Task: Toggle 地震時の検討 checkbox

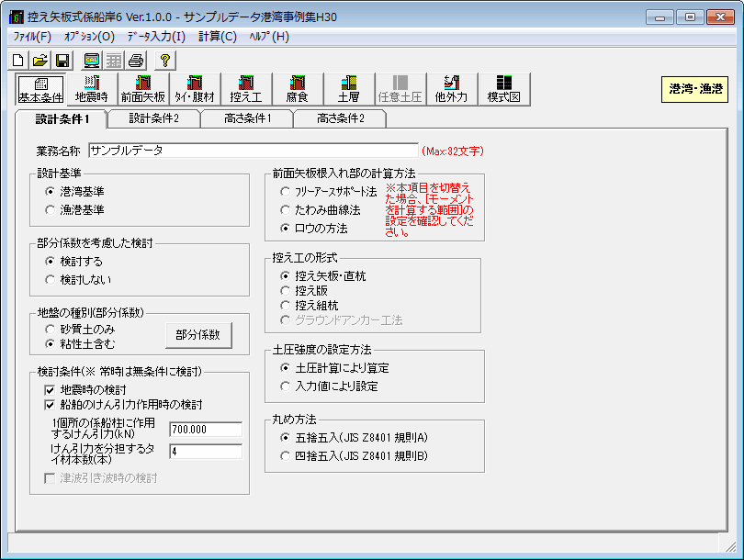Action: click(x=85, y=390)
